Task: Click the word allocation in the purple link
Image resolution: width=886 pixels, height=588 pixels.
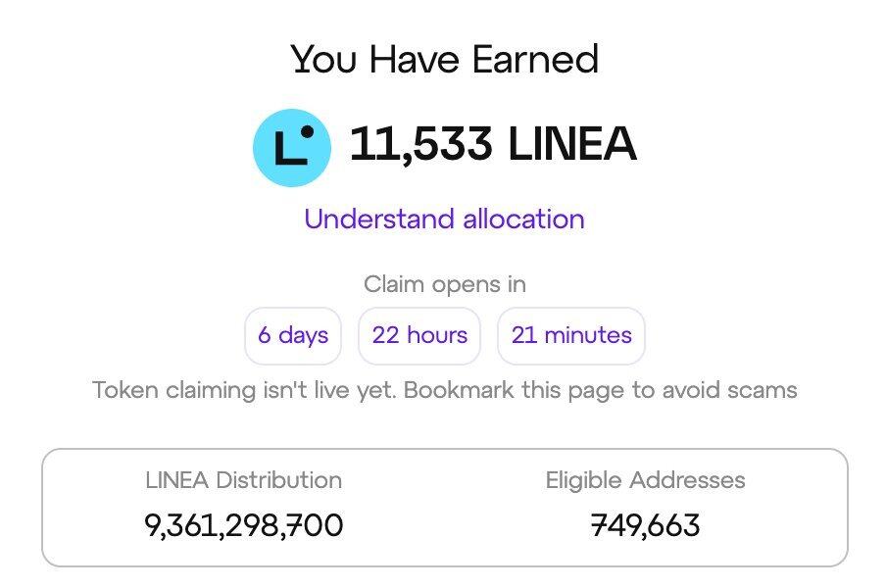Action: pos(523,219)
